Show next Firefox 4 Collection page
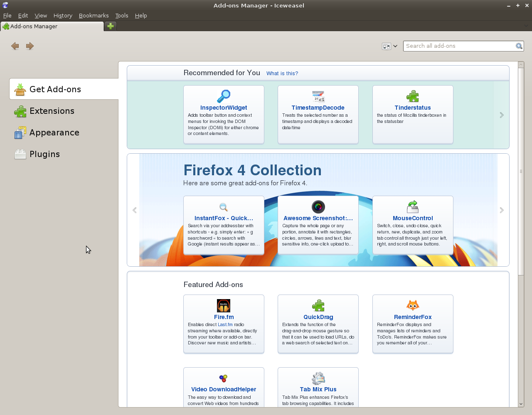Viewport: 532px width, 415px height. 502,210
